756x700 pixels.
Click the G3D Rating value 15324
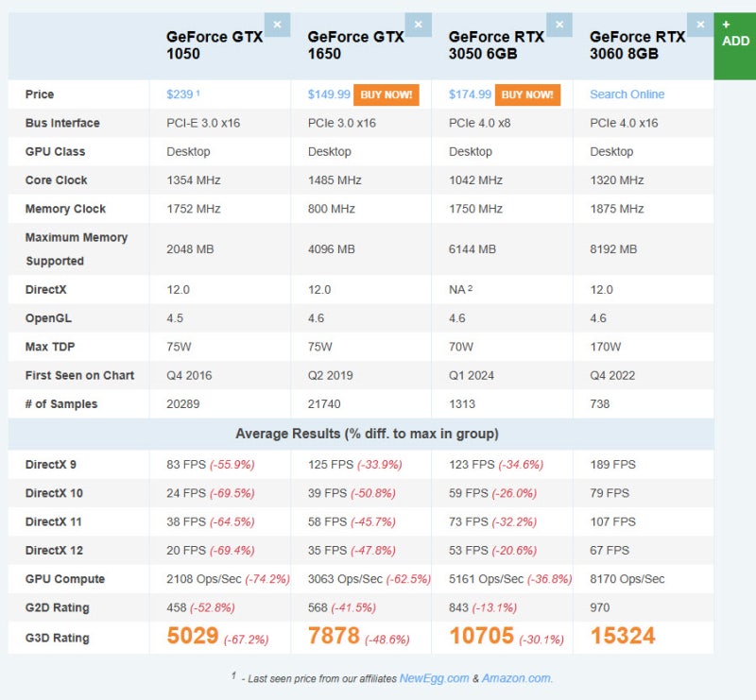pos(623,636)
